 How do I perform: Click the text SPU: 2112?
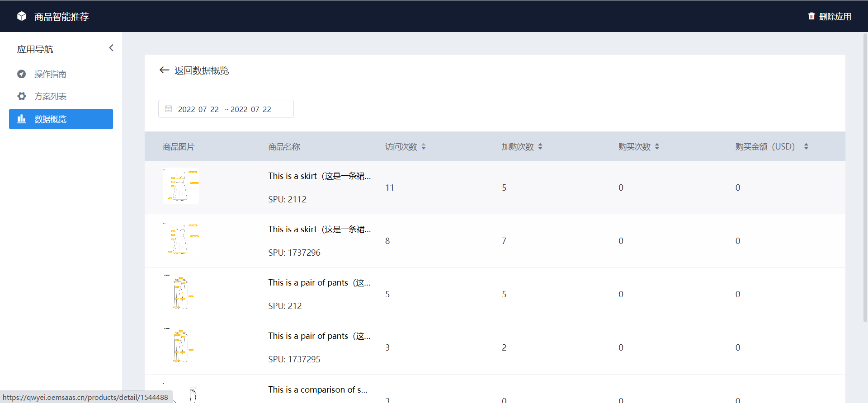point(287,199)
